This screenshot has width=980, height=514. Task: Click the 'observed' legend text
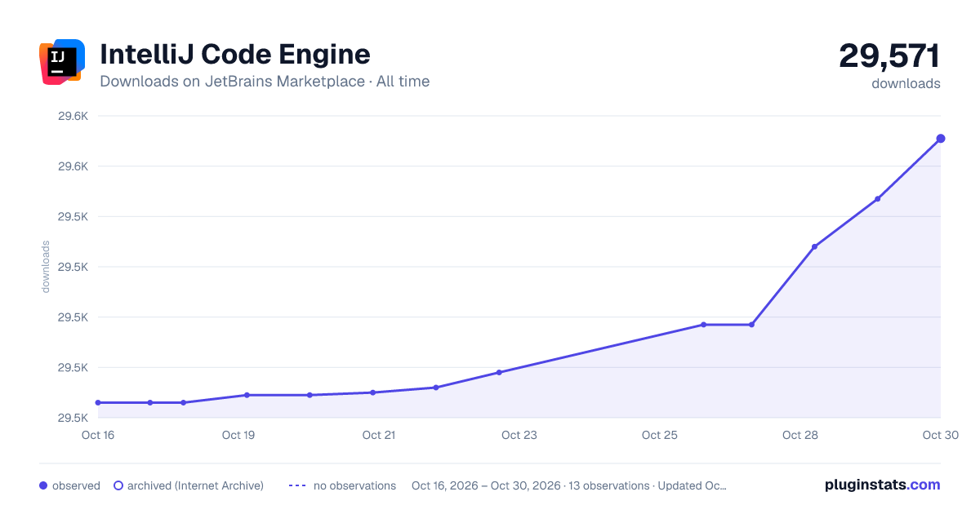coord(76,485)
